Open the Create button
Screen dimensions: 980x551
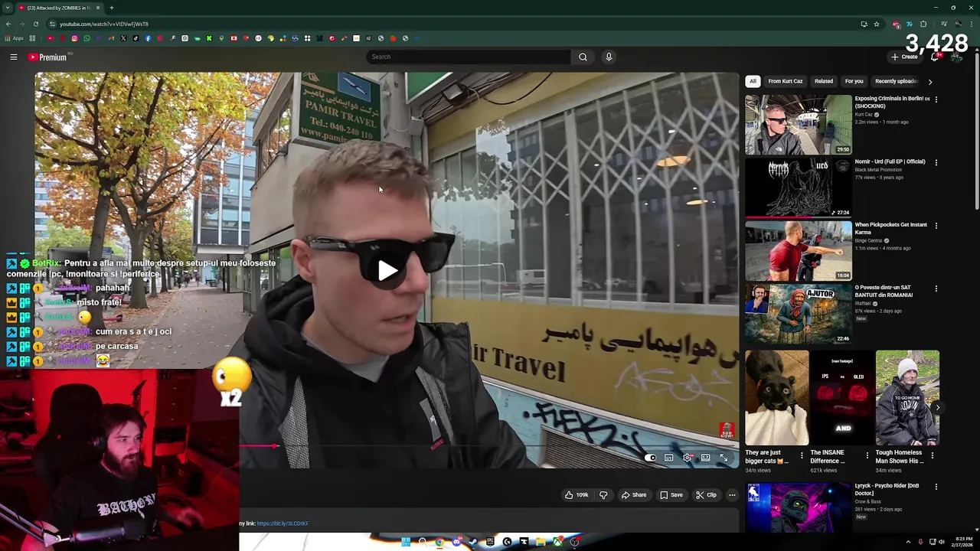coord(904,57)
